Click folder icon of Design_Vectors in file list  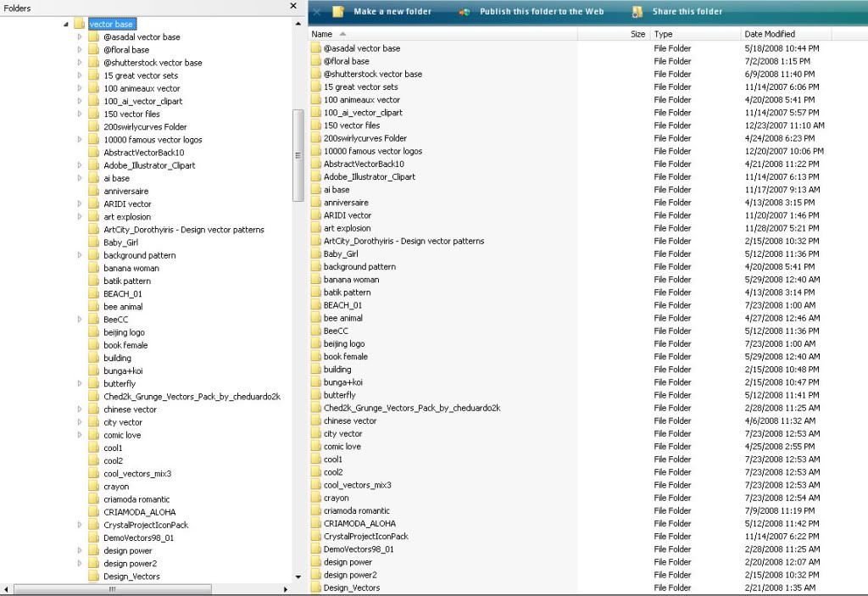[x=316, y=588]
